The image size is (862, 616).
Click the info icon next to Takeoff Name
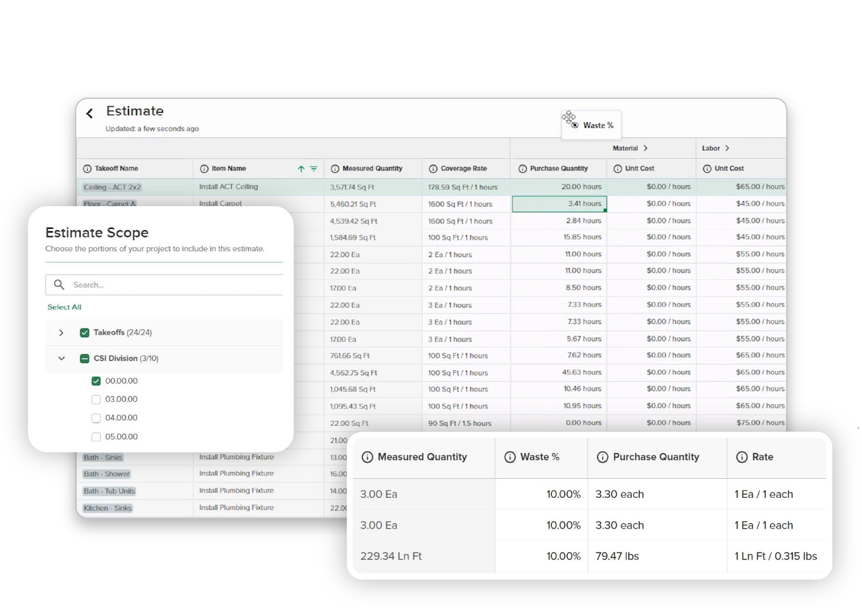87,169
